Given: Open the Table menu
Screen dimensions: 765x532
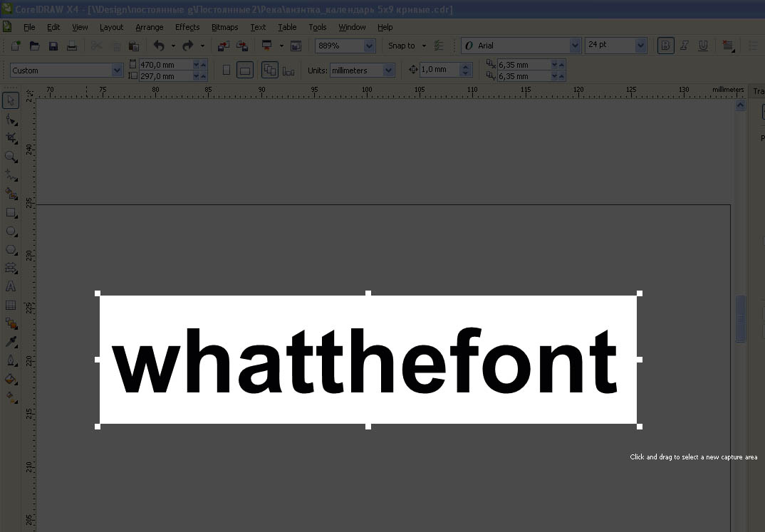Looking at the screenshot, I should pyautogui.click(x=287, y=27).
